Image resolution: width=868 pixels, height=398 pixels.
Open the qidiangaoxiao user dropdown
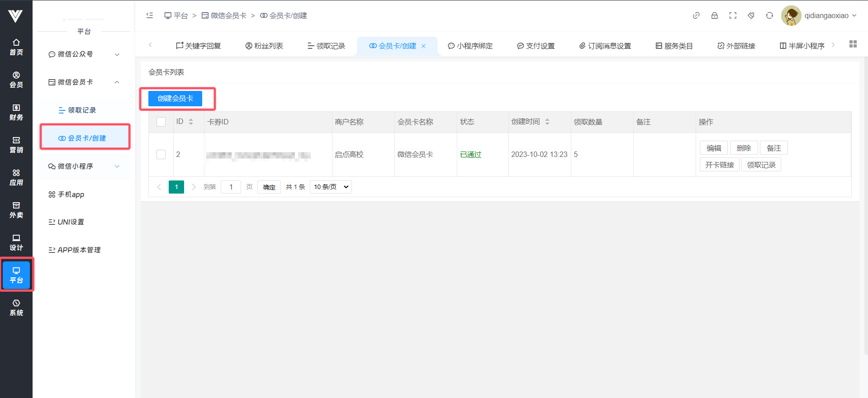coord(819,15)
